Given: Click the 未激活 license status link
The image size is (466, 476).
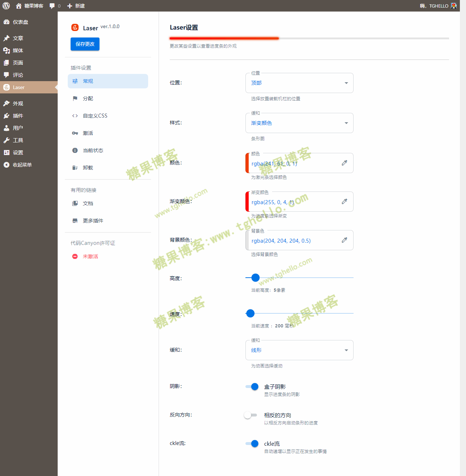Looking at the screenshot, I should pos(108,256).
